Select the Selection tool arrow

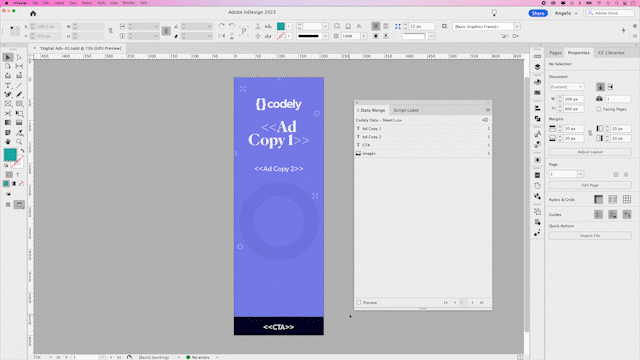point(8,57)
